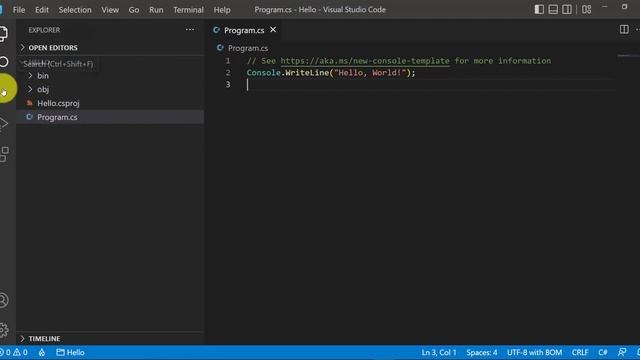The height and width of the screenshot is (360, 640).
Task: Change encoding via UTF-8 with BOM
Action: [x=534, y=352]
